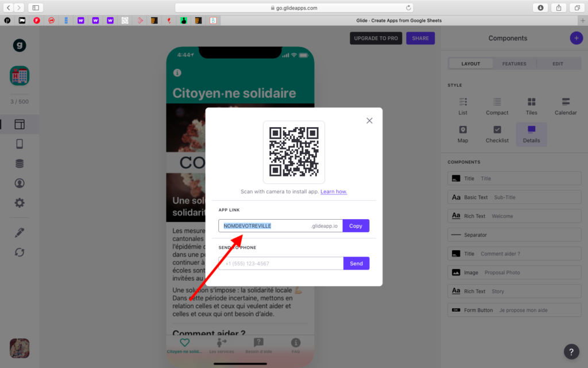
Task: Select the pencil edit tool in sidebar
Action: pos(20,232)
